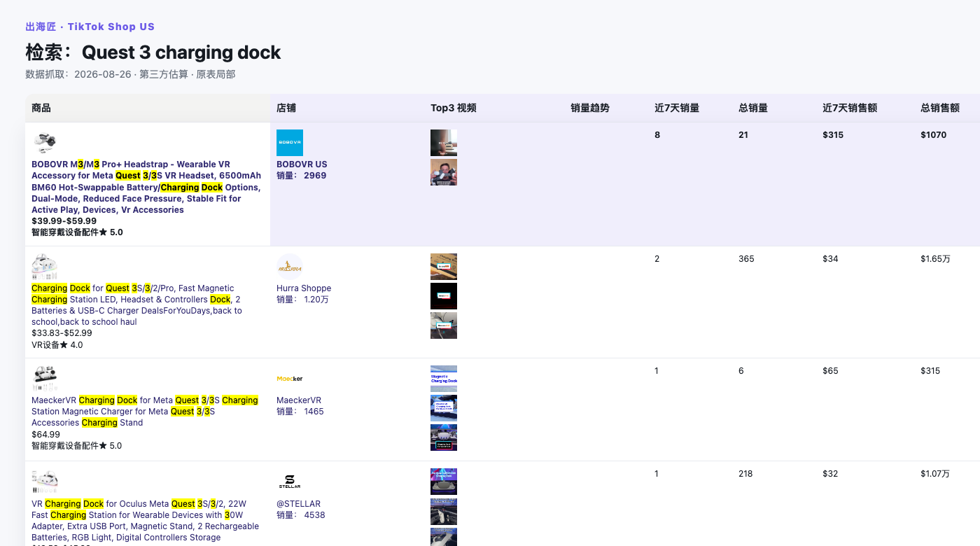
Task: Sort by the 近7天销量 column header
Action: (x=677, y=108)
